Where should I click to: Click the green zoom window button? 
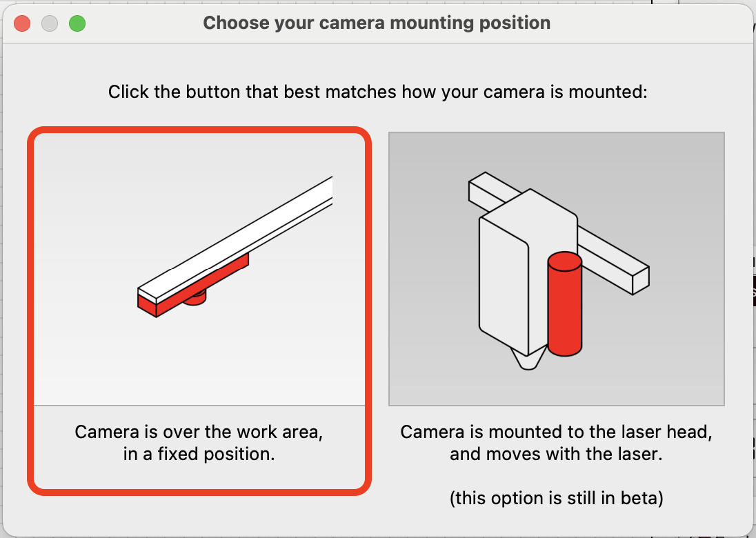77,23
